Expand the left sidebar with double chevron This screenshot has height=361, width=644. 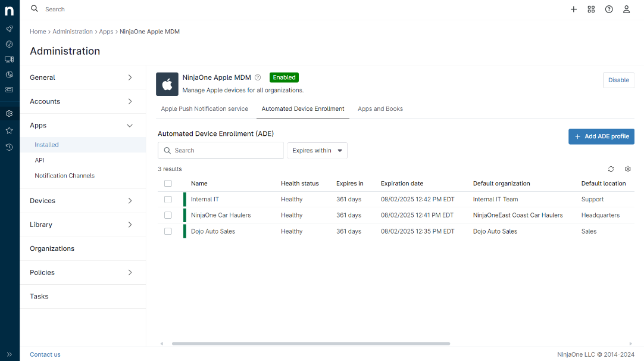[9, 354]
